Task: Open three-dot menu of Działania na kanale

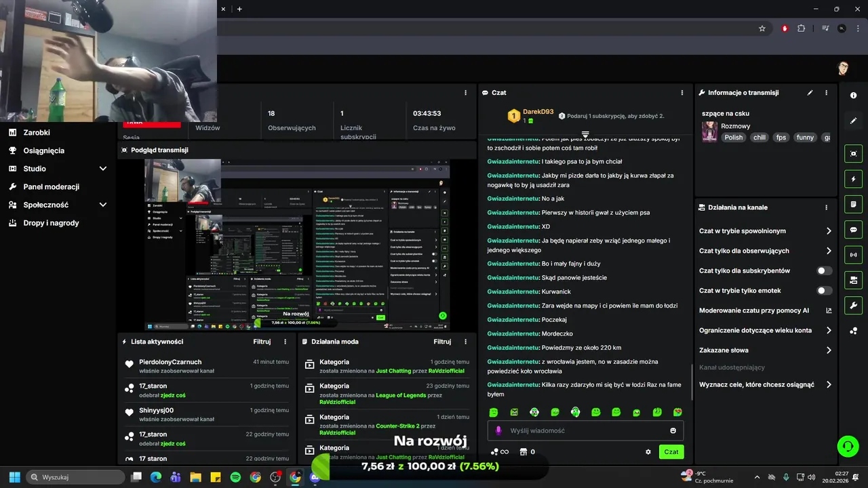Action: coord(826,207)
